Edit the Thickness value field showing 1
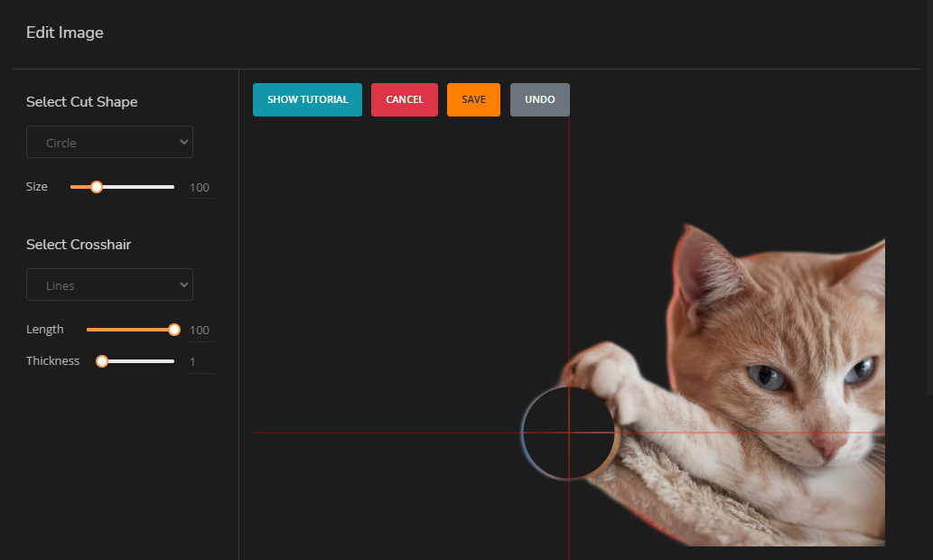Viewport: 933px width, 560px height. pos(201,362)
